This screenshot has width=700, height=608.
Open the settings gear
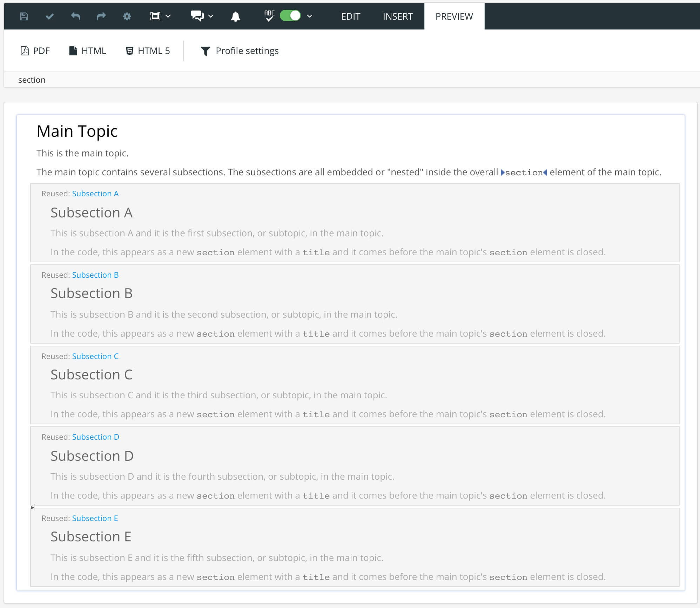[x=127, y=16]
